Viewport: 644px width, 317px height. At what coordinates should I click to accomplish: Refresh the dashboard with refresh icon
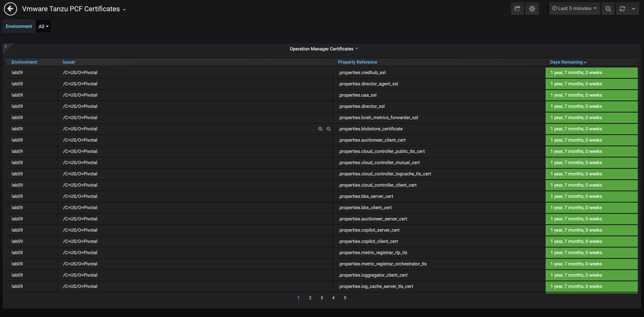[x=622, y=9]
